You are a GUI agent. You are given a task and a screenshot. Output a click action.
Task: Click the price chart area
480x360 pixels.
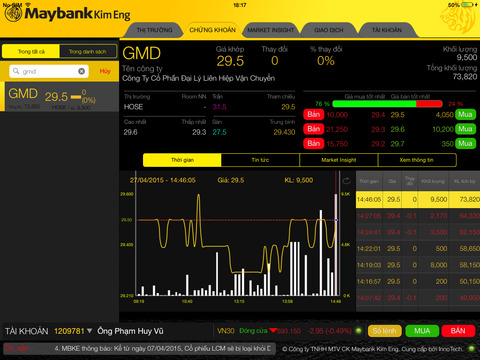[237, 242]
